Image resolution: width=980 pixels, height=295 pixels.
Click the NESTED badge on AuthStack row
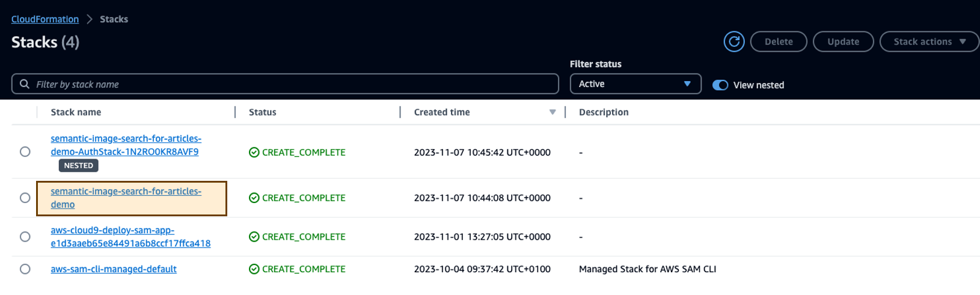(x=79, y=166)
